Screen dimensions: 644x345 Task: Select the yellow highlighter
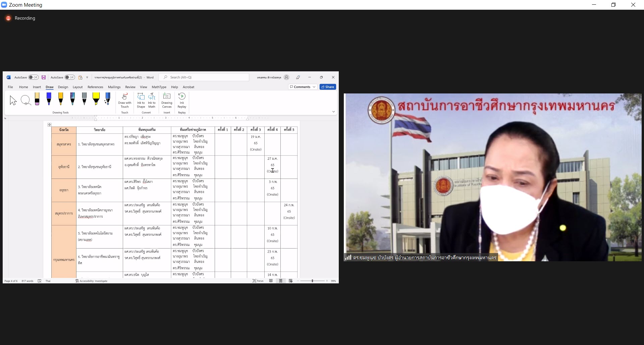pyautogui.click(x=96, y=99)
